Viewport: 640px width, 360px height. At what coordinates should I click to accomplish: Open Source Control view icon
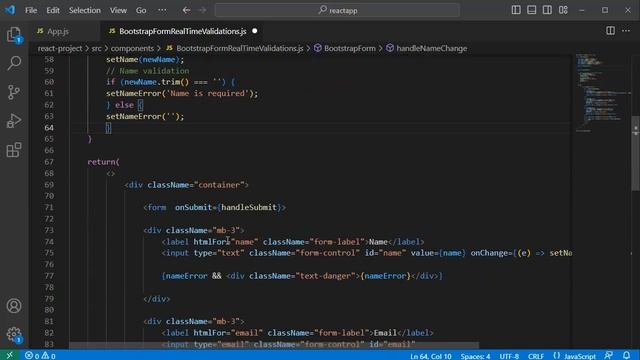pyautogui.click(x=14, y=92)
